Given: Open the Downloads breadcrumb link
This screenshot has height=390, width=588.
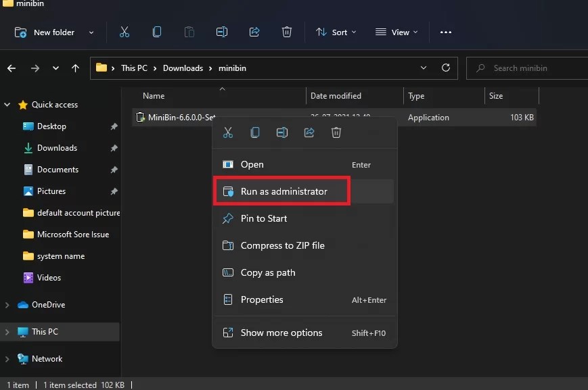Looking at the screenshot, I should (x=183, y=68).
